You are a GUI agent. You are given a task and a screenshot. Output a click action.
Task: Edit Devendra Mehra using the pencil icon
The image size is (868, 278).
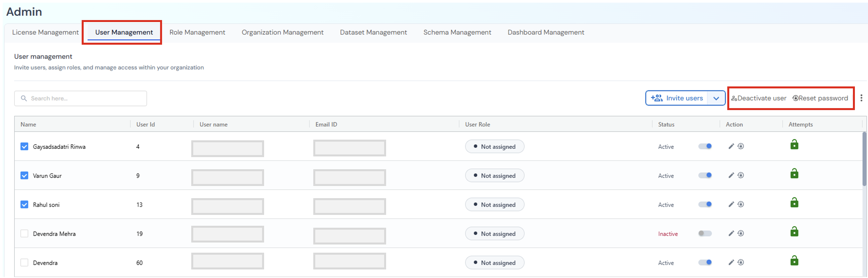tap(731, 233)
